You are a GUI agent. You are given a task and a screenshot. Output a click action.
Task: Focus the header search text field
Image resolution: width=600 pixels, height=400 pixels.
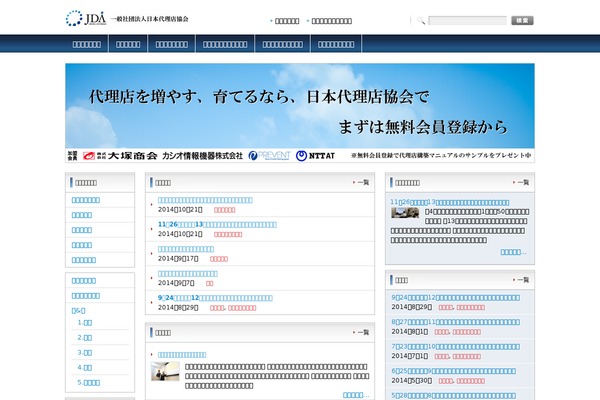467,21
